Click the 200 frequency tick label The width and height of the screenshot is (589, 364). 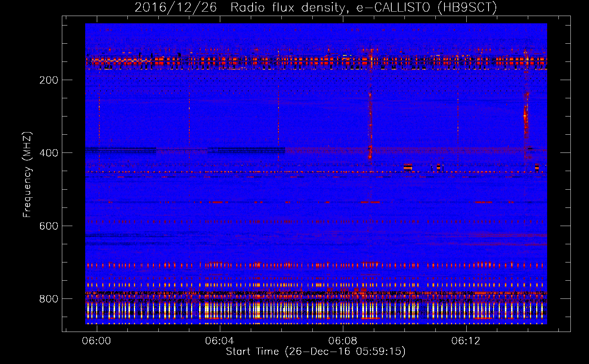click(49, 80)
